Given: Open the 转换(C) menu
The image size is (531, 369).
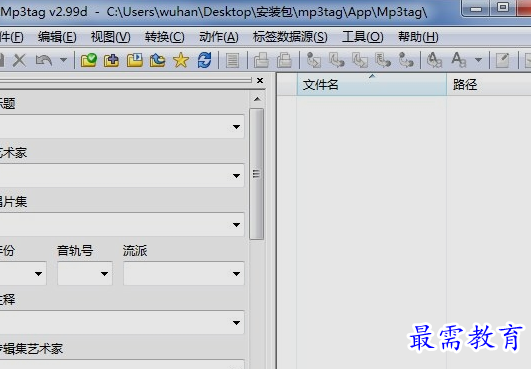Looking at the screenshot, I should 165,37.
